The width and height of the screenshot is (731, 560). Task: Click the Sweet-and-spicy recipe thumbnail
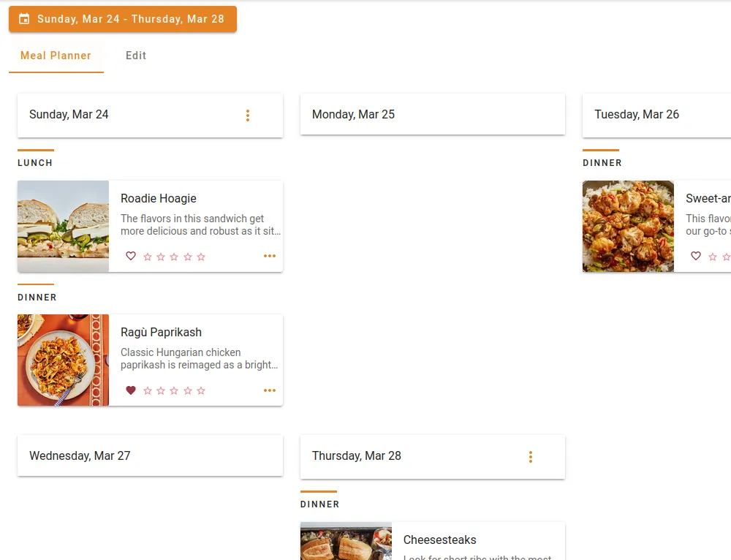(628, 227)
